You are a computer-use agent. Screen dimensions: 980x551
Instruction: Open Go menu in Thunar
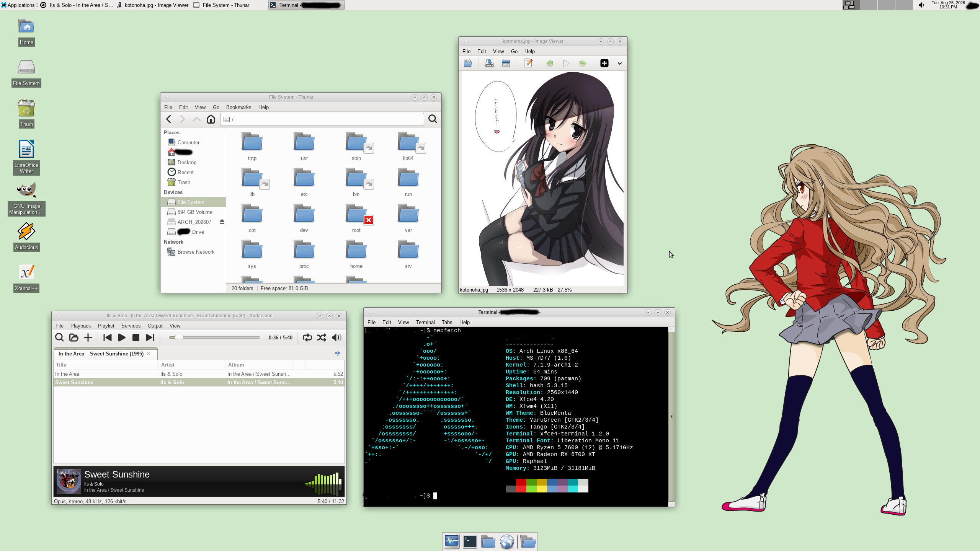coord(216,107)
